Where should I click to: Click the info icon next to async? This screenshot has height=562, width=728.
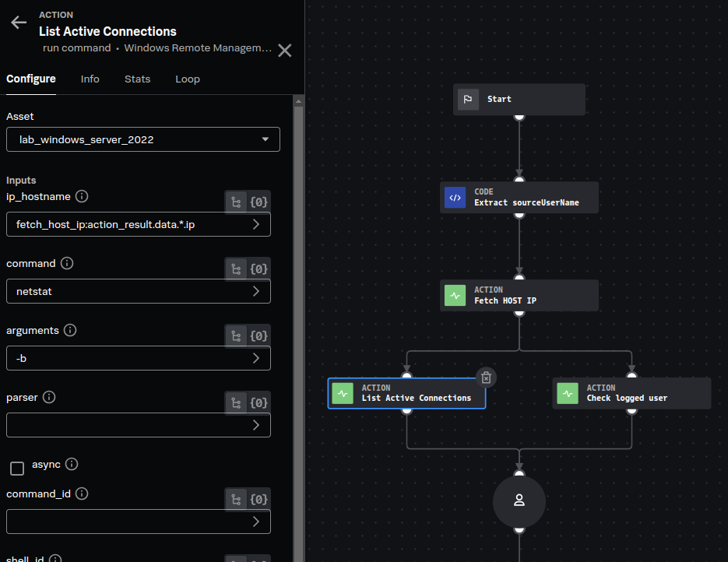click(x=72, y=464)
